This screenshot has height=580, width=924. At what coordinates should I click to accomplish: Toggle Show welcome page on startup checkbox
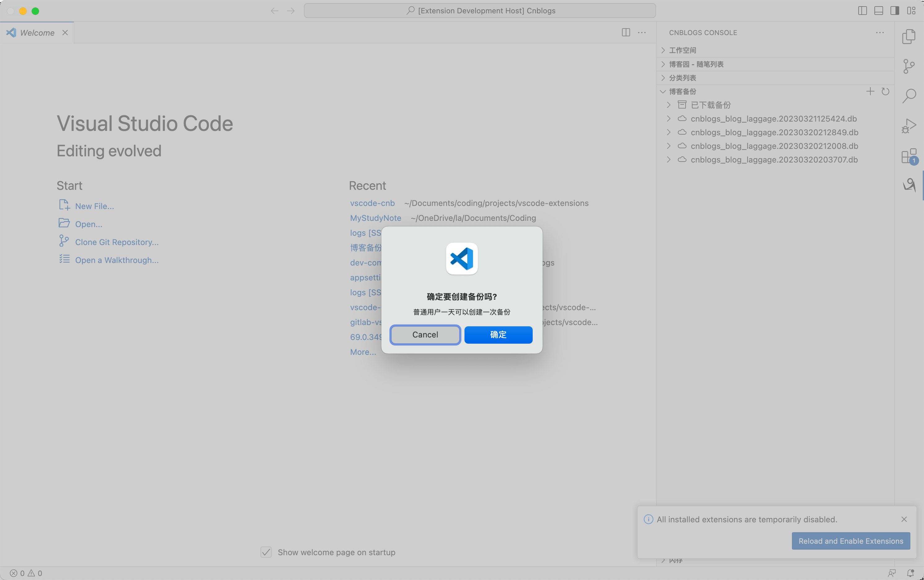266,552
